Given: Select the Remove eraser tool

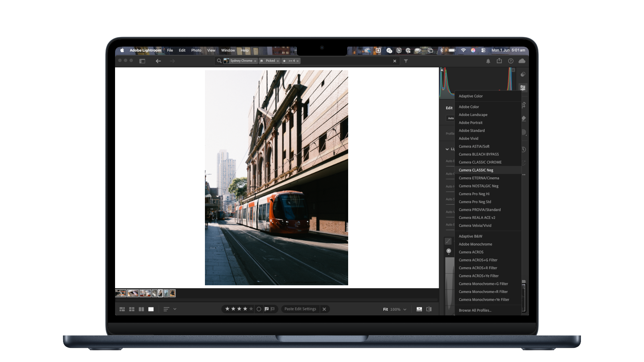Looking at the screenshot, I should tap(524, 118).
